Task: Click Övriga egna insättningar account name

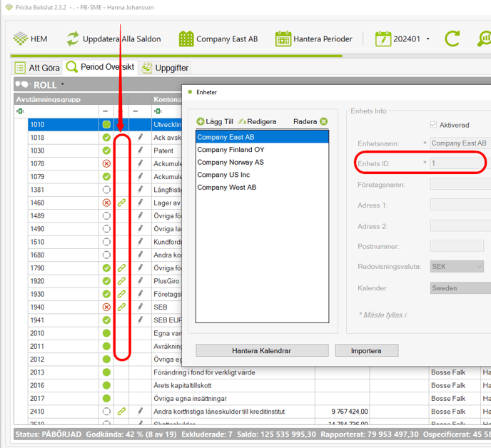Action: [191, 399]
